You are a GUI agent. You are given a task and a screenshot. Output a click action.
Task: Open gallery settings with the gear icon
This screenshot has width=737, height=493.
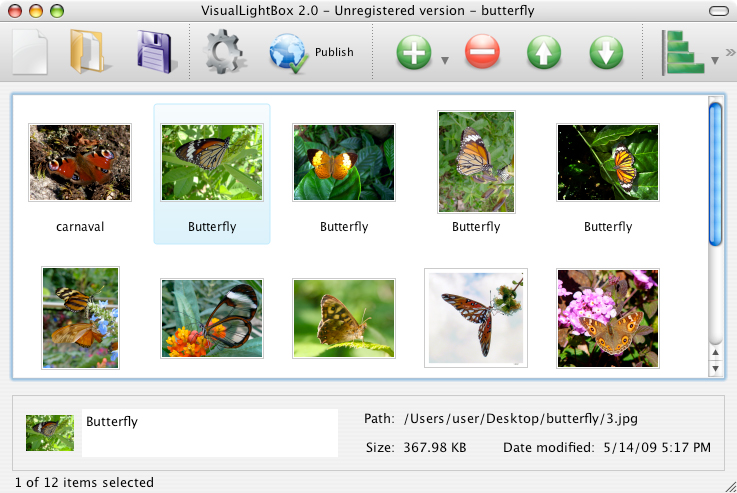pyautogui.click(x=225, y=52)
